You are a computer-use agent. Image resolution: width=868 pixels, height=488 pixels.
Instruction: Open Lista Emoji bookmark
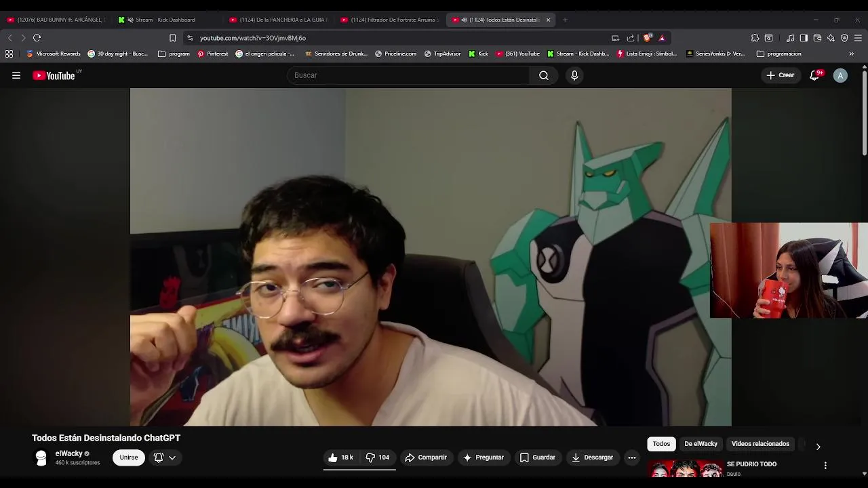(x=647, y=54)
